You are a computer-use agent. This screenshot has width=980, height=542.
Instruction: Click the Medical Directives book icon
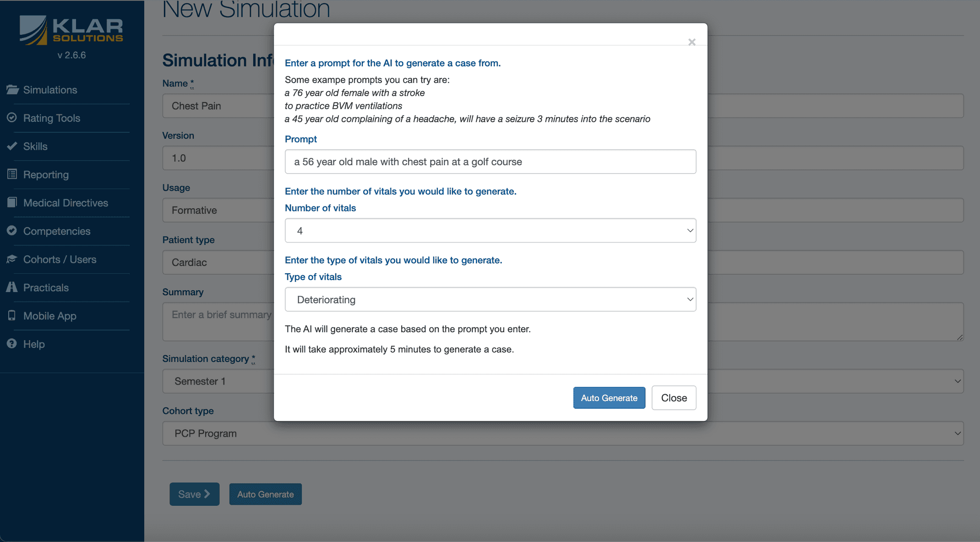(12, 202)
